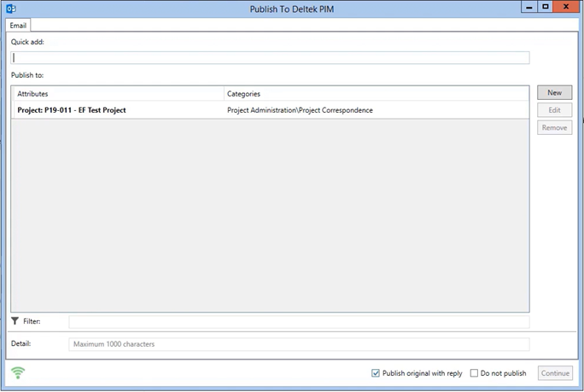Image resolution: width=584 pixels, height=392 pixels.
Task: Click the green connection status icon
Action: tap(18, 372)
